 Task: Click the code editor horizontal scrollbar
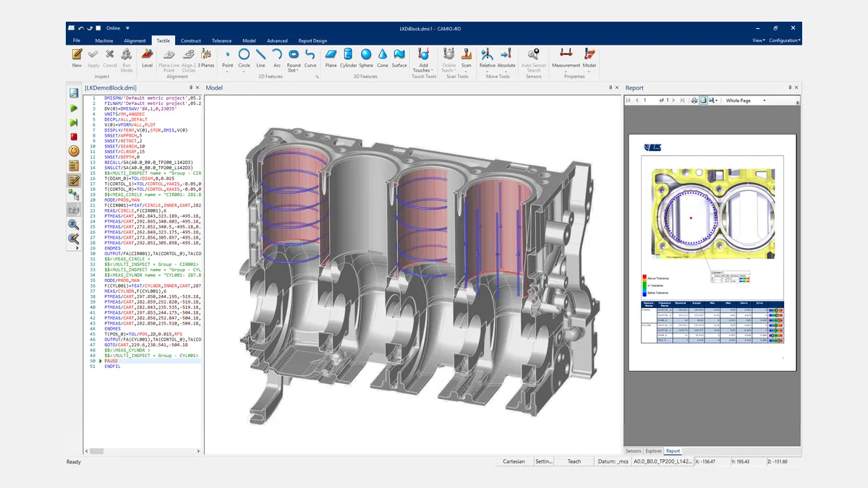click(141, 450)
